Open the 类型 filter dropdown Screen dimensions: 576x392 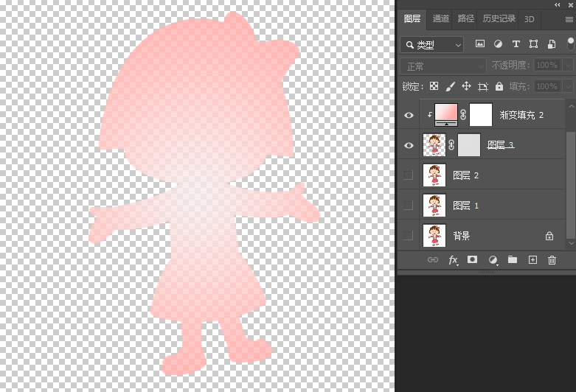click(432, 45)
